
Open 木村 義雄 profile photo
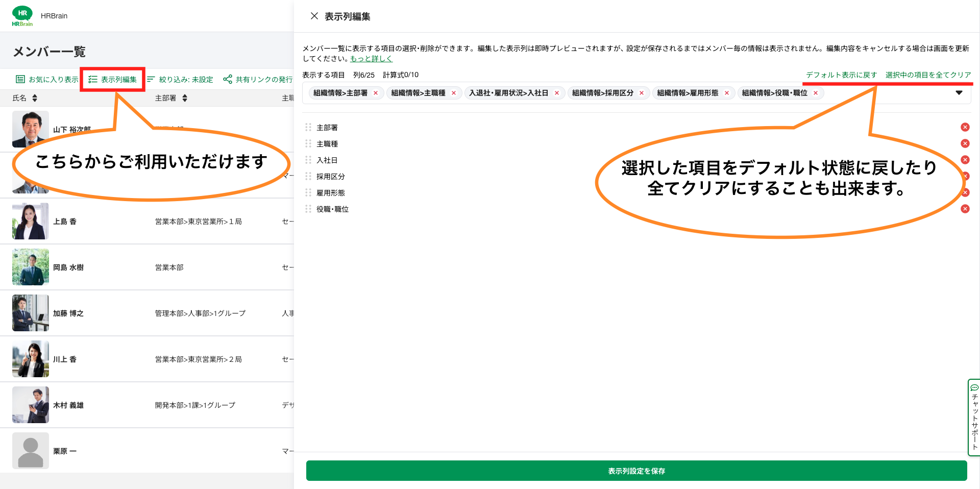(x=31, y=405)
